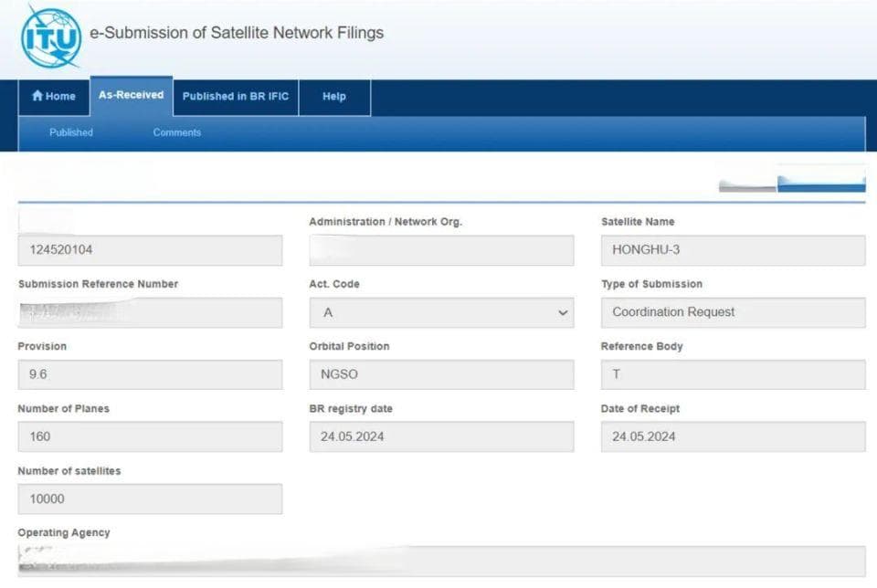Focus the Provision field showing 9.6
Screen dimensions: 877x588
[150, 374]
